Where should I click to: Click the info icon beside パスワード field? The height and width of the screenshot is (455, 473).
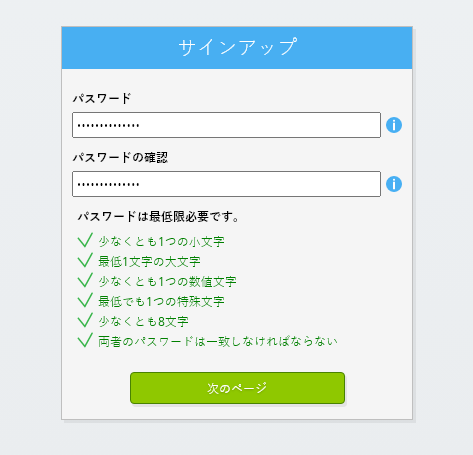pos(394,125)
